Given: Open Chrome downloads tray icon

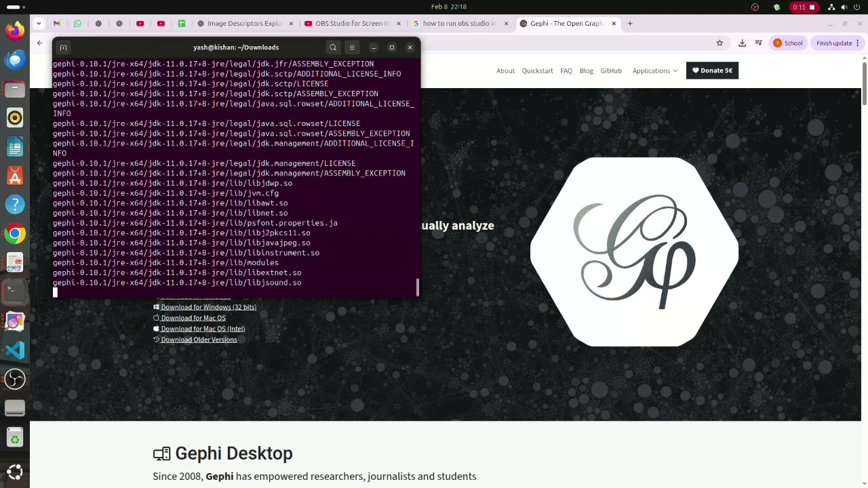Looking at the screenshot, I should [742, 43].
